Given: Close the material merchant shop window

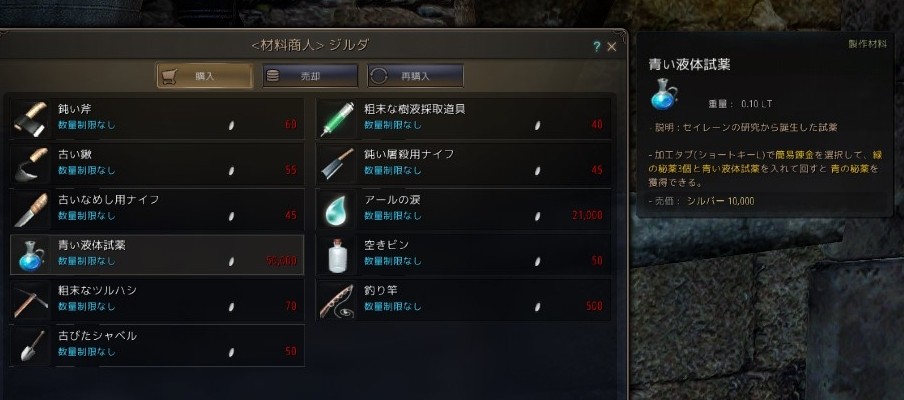Looking at the screenshot, I should coord(612,47).
